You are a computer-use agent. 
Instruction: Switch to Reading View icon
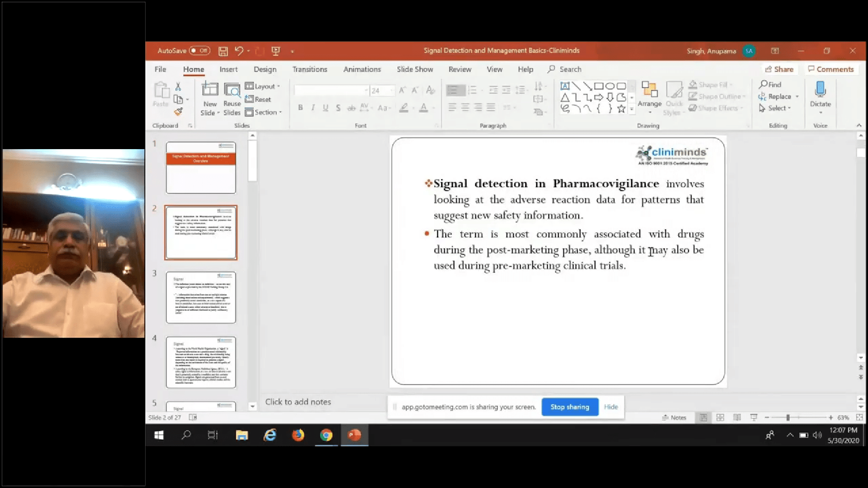click(737, 418)
